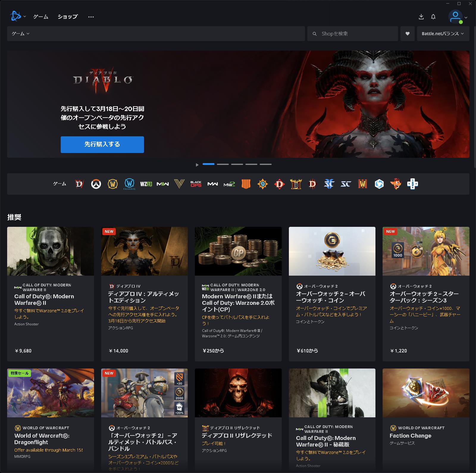Open the Ultimate Battle Pass Bundle thumbnail

(x=144, y=393)
